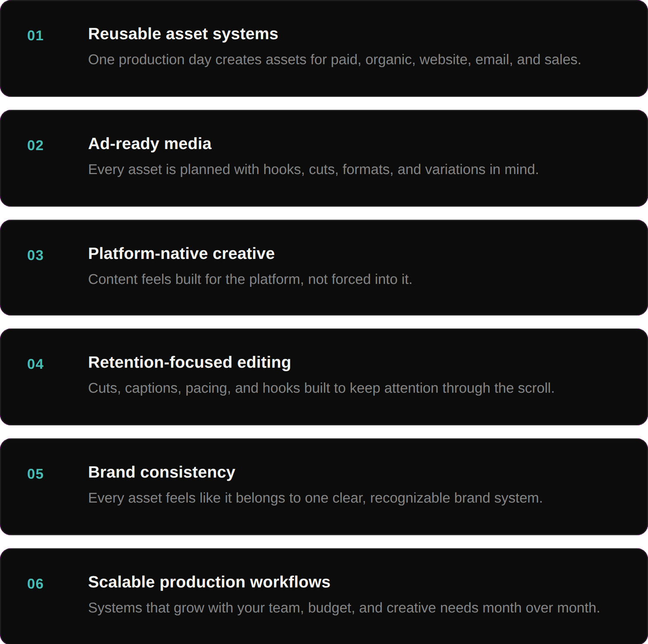Click the 01 number label
Screen dimensions: 648x644
click(x=35, y=35)
